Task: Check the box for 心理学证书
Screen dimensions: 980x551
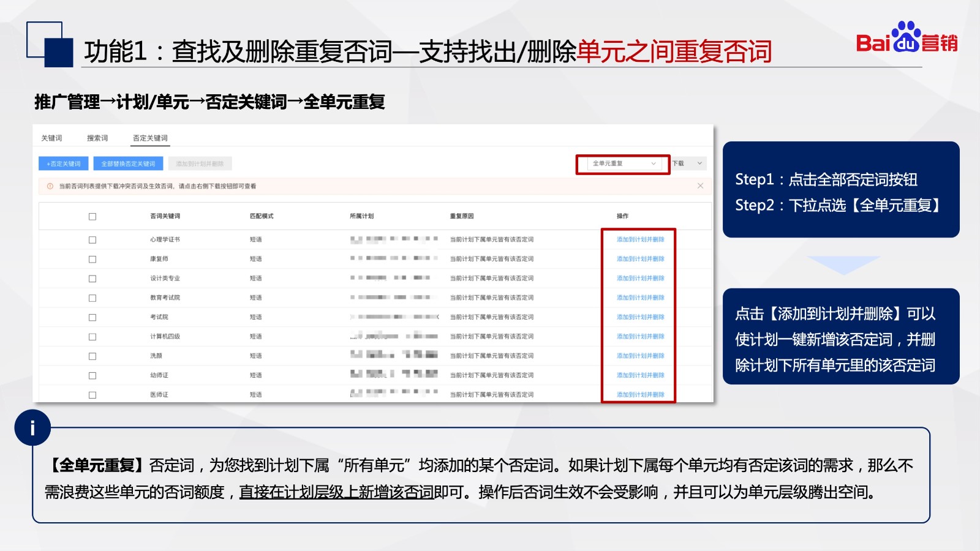Action: (x=92, y=240)
